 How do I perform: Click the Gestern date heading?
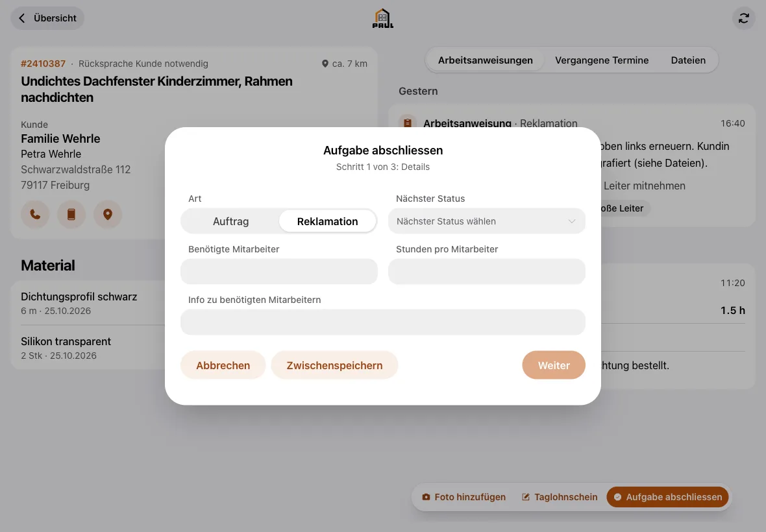pyautogui.click(x=418, y=91)
